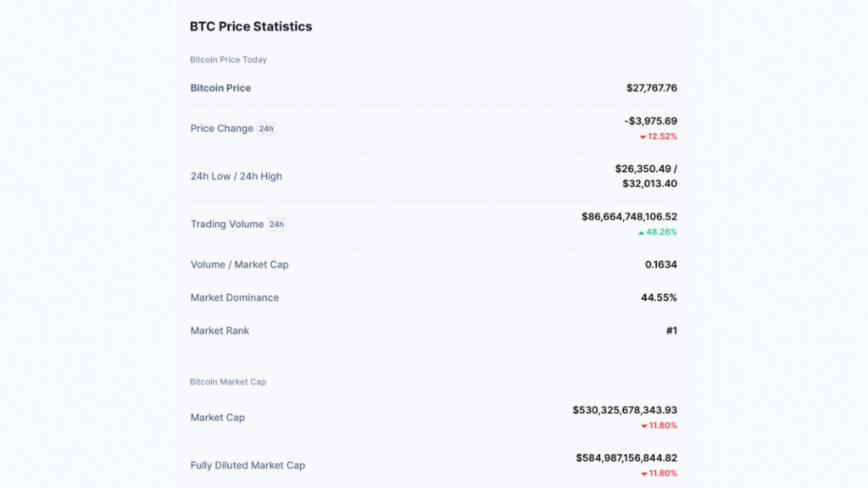
Task: Select the 24h Low / 24h High label
Action: click(x=236, y=176)
